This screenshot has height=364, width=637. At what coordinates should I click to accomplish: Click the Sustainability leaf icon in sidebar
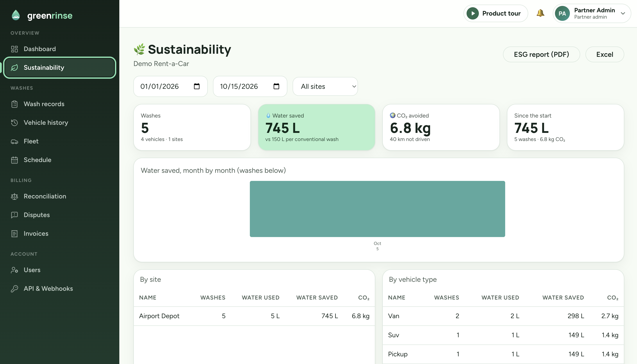click(x=14, y=68)
